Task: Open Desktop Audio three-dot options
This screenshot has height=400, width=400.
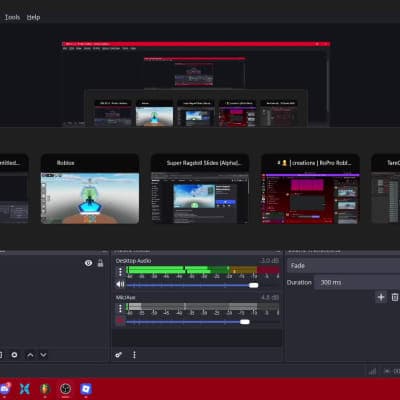Action: [120, 272]
